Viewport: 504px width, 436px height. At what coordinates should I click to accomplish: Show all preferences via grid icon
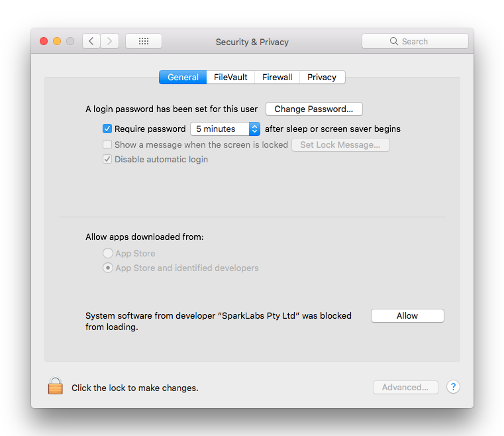point(144,41)
